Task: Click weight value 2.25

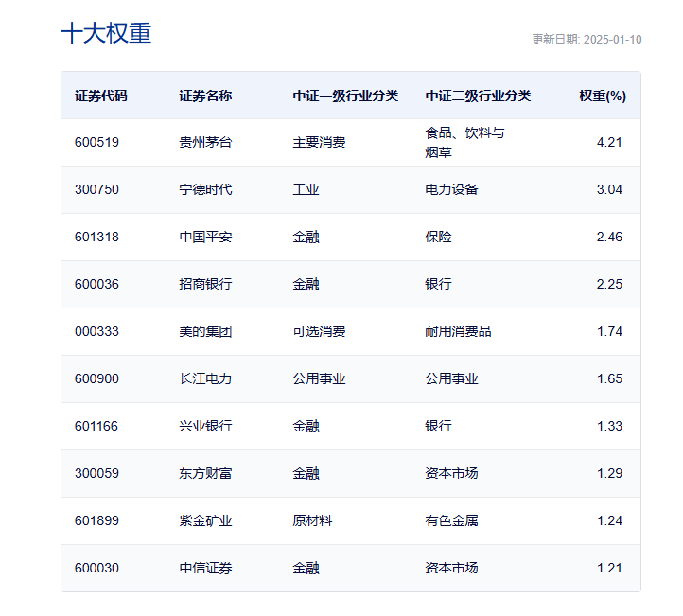Action: pos(609,285)
